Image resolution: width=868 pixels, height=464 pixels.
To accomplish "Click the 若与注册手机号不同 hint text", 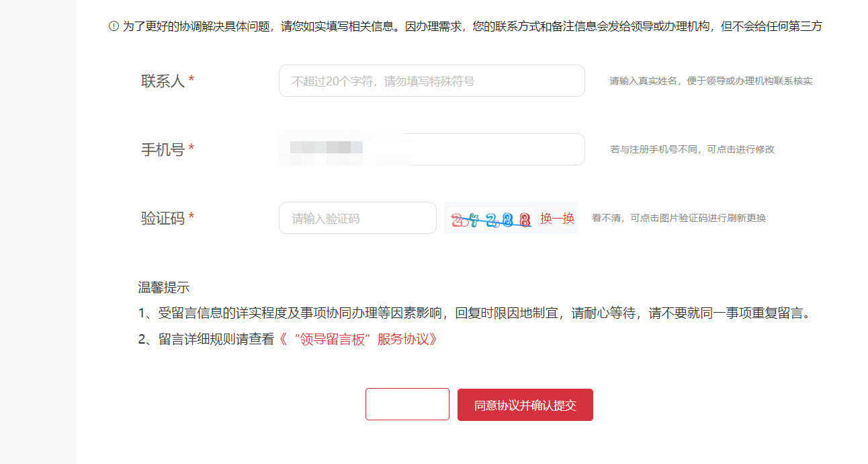I will 692,149.
